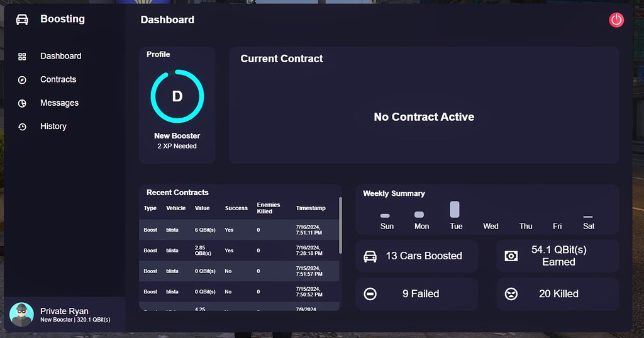Screen dimensions: 644x338
Task: Click the Timestamp column header
Action: (x=311, y=208)
